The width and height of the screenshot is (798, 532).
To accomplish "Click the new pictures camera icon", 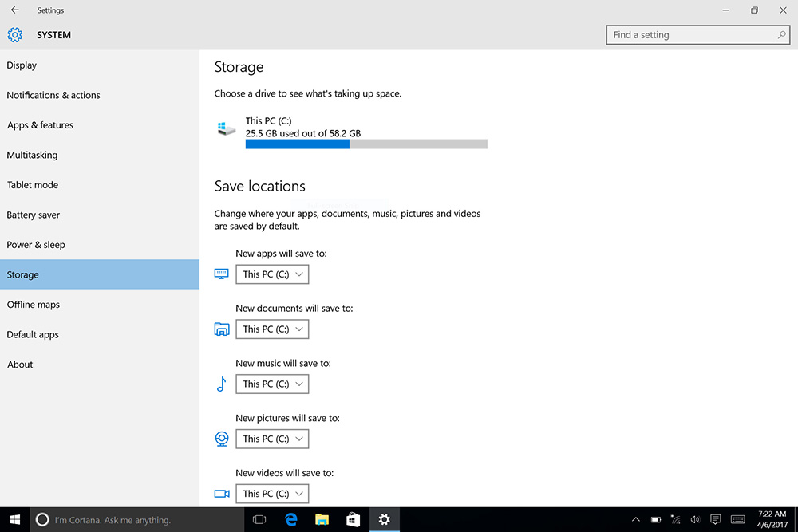I will [x=222, y=439].
